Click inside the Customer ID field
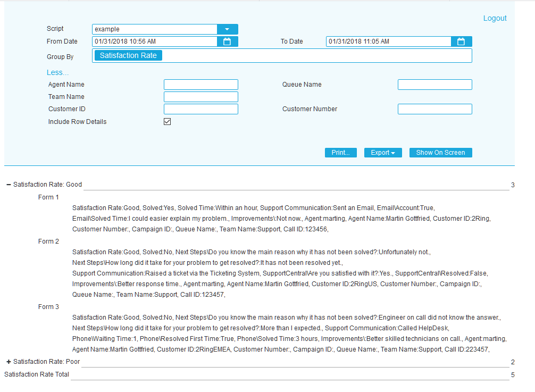Screen dimensions: 535x392 [200, 109]
